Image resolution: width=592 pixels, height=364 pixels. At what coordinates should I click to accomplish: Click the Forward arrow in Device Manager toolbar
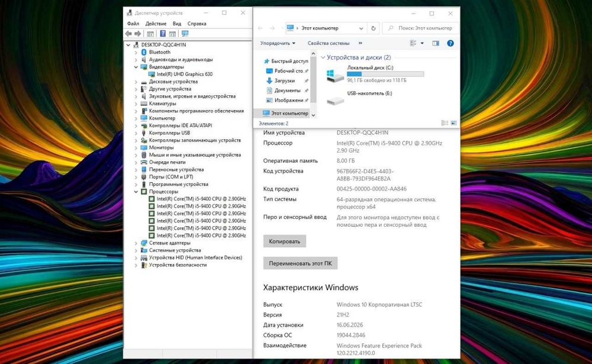pos(138,34)
